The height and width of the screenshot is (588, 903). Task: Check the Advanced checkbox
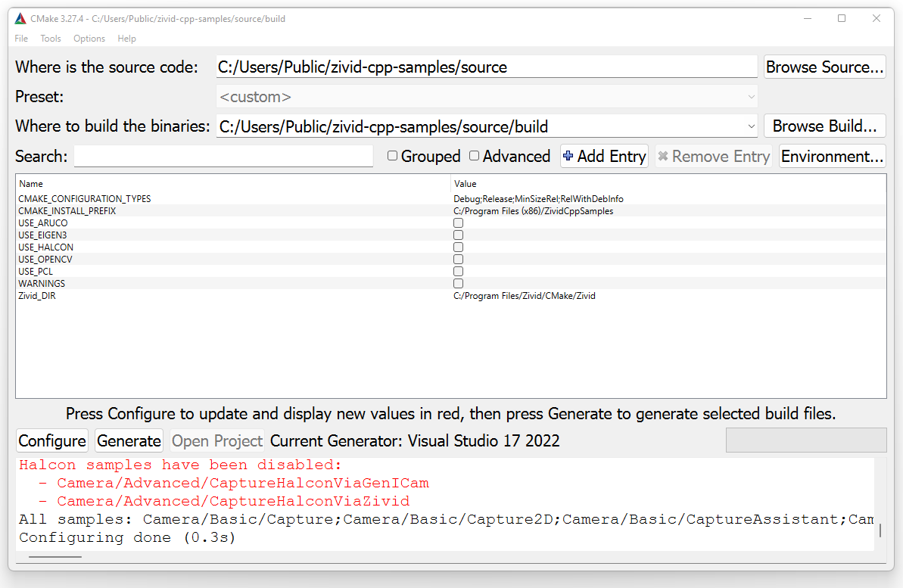[x=474, y=156]
